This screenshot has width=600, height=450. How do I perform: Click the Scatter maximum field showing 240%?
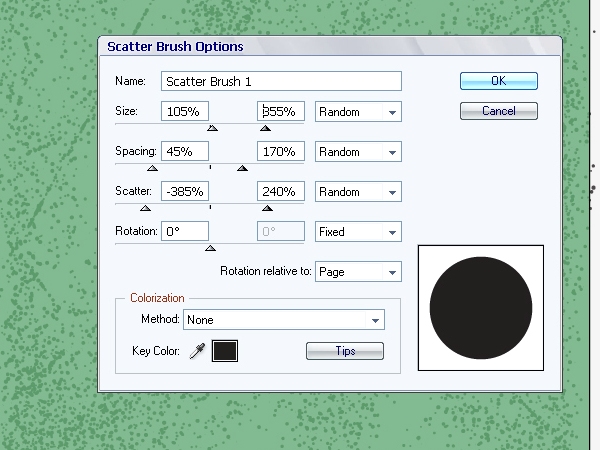click(281, 191)
